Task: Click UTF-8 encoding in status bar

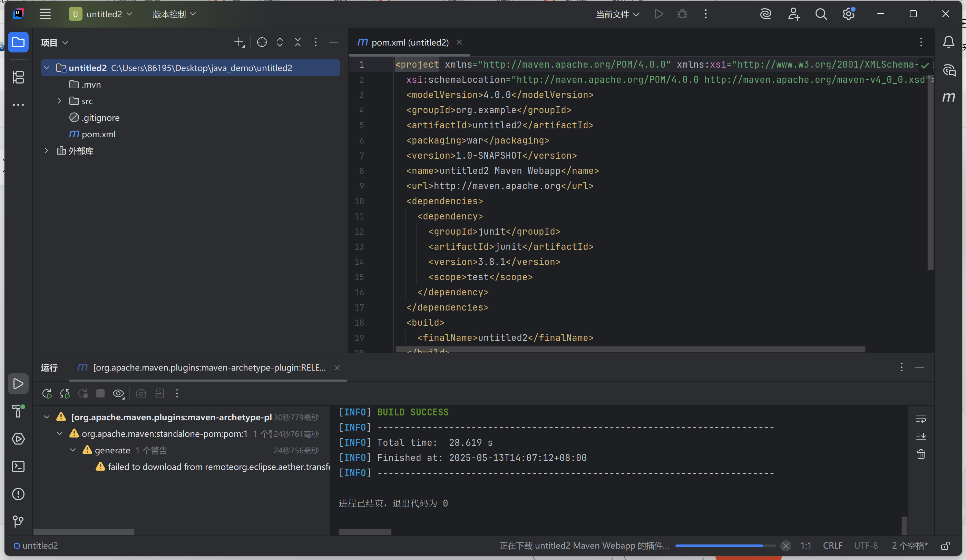Action: pyautogui.click(x=866, y=546)
